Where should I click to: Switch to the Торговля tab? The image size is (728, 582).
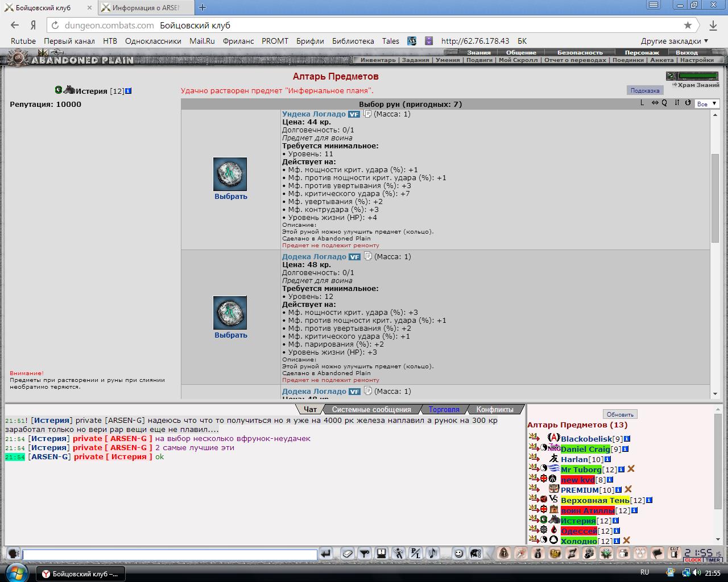444,409
